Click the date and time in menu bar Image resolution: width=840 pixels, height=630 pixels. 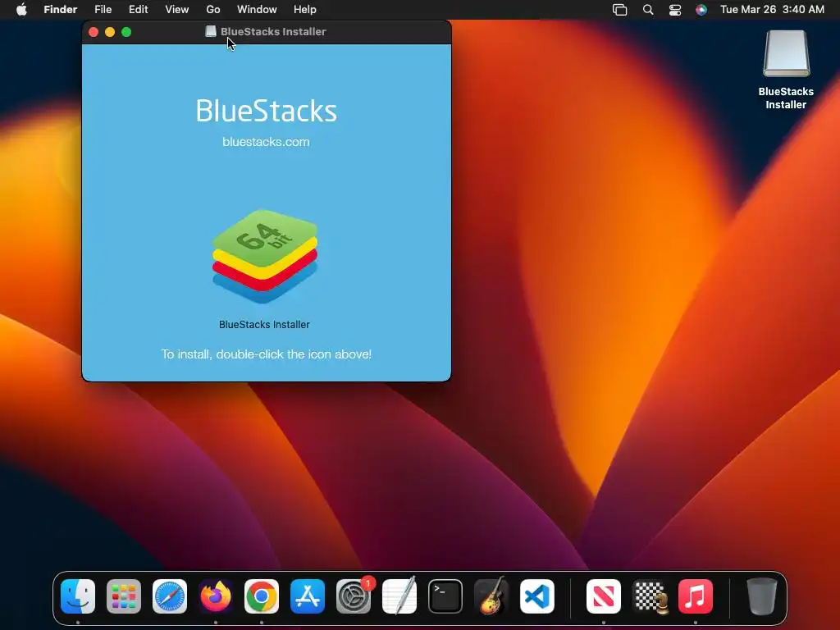[772, 10]
